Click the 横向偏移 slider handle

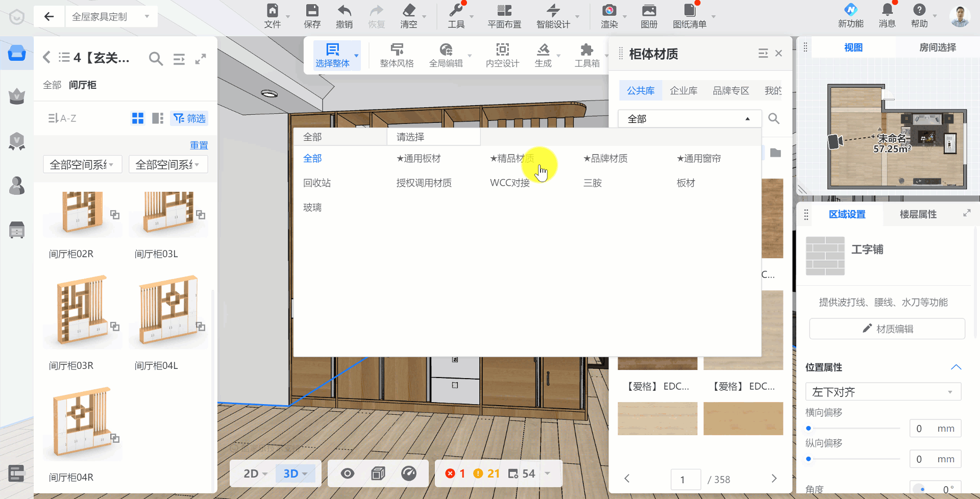tap(808, 429)
